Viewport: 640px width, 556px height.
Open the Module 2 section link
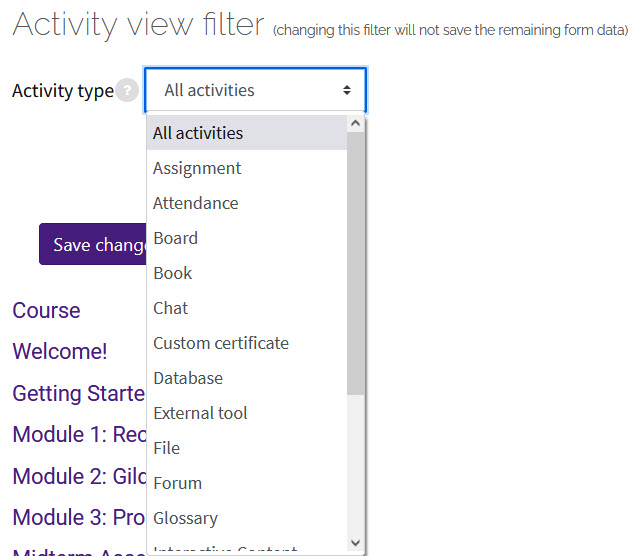tap(79, 476)
